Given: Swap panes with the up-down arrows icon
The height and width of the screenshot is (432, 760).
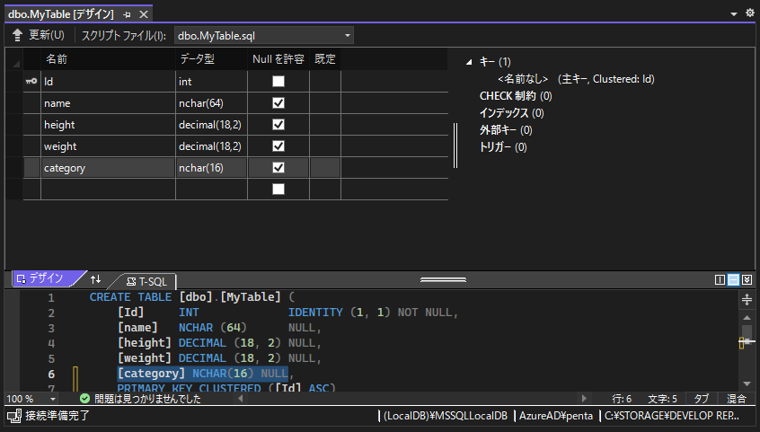Looking at the screenshot, I should (x=95, y=279).
